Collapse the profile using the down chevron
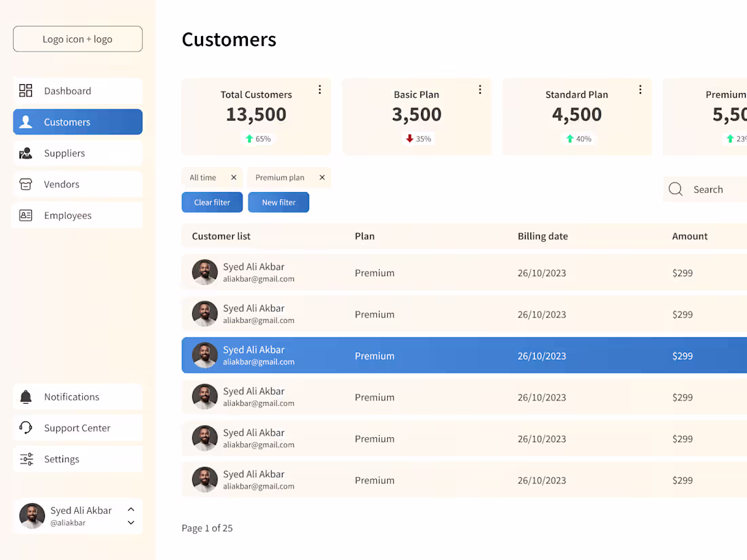The width and height of the screenshot is (747, 560). (x=130, y=523)
